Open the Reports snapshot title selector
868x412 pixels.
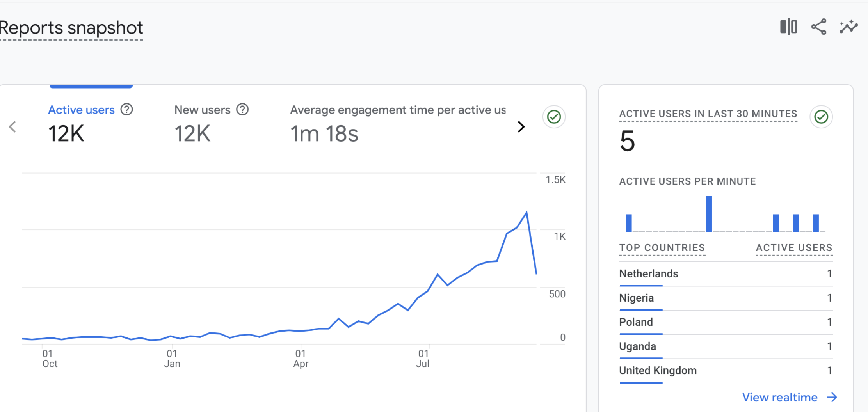71,28
